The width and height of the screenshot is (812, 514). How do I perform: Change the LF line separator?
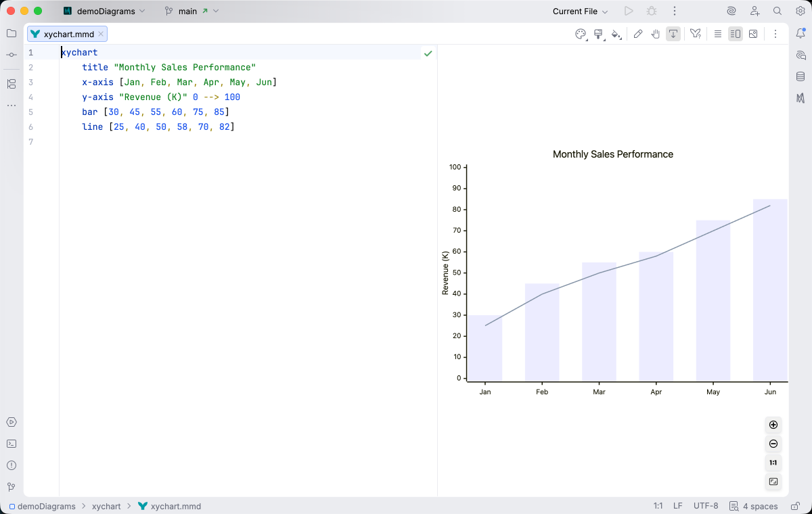click(x=678, y=506)
